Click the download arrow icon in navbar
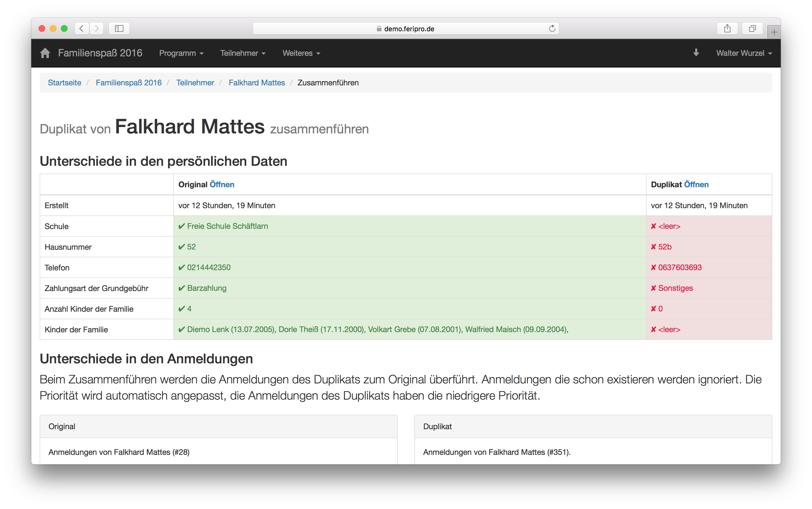Screen dimensions: 812x509 (x=696, y=53)
